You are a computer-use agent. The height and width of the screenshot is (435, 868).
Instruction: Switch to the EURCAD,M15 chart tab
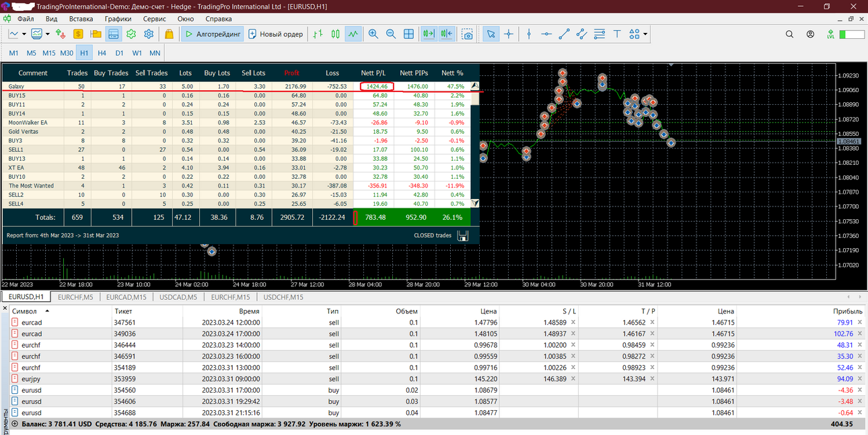coord(126,296)
